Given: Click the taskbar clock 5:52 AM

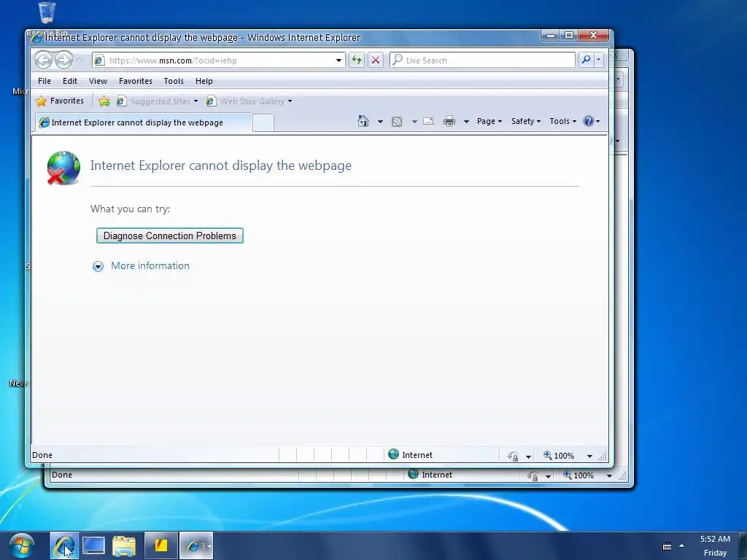Looking at the screenshot, I should click(x=715, y=539).
